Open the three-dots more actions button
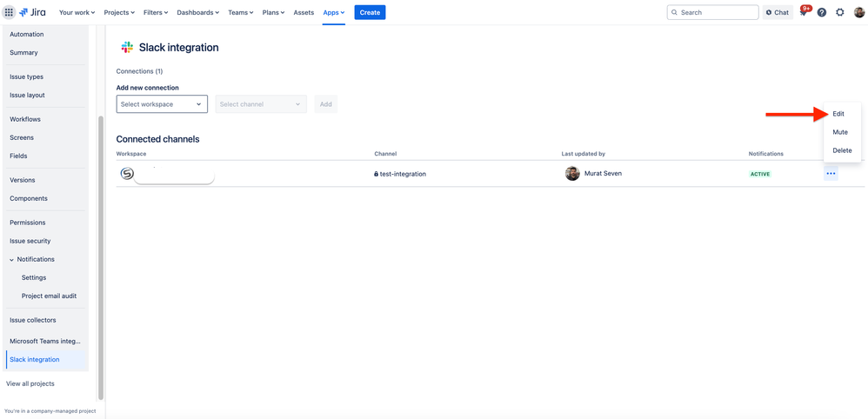 [831, 174]
